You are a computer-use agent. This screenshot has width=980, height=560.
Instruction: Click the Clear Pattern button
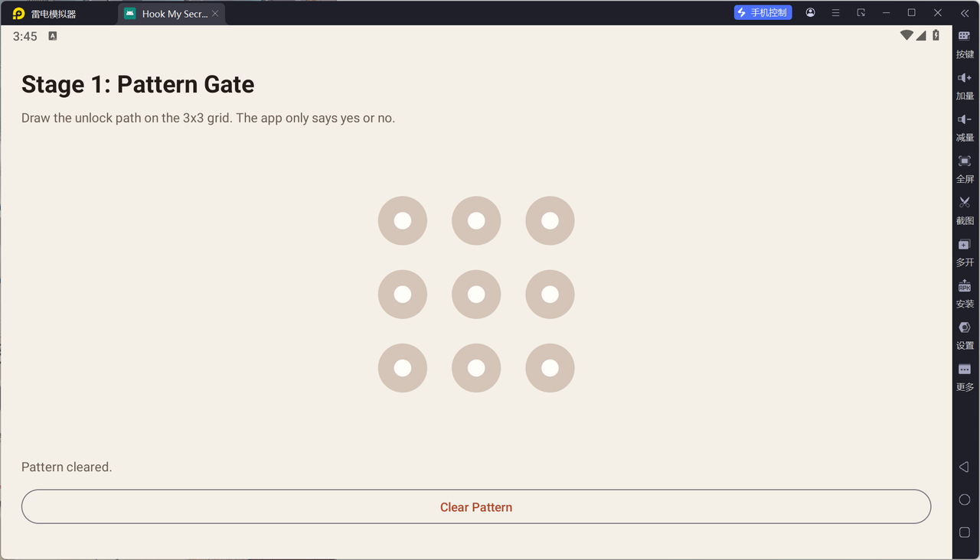pyautogui.click(x=476, y=506)
